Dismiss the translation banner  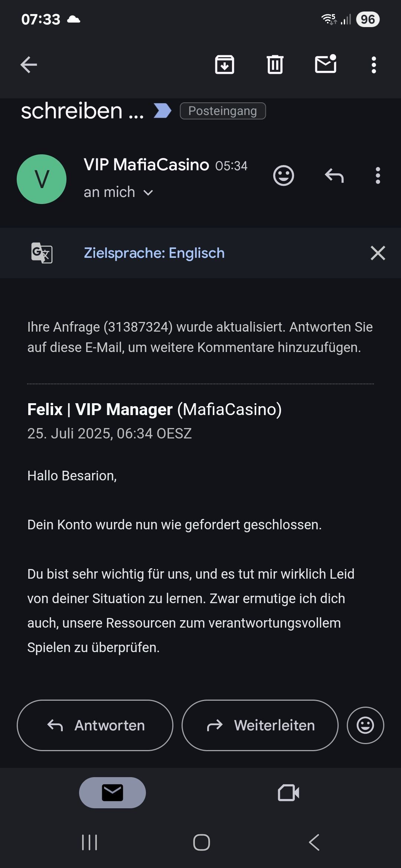point(378,253)
